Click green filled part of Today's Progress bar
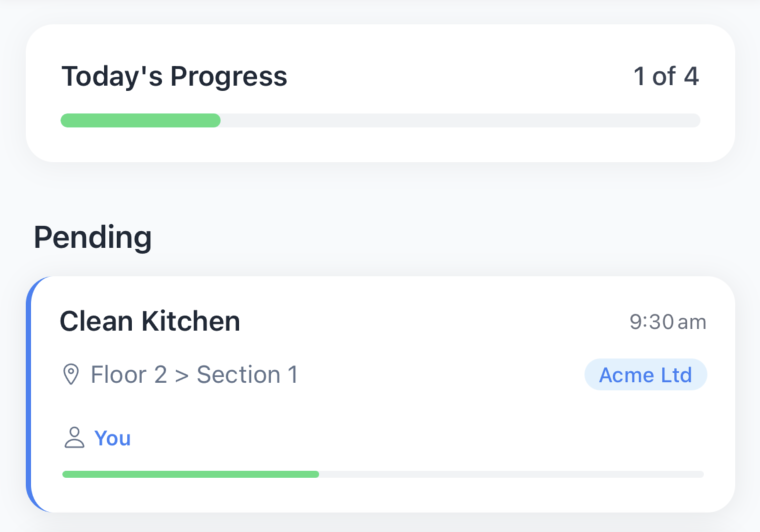This screenshot has height=532, width=760. point(141,120)
